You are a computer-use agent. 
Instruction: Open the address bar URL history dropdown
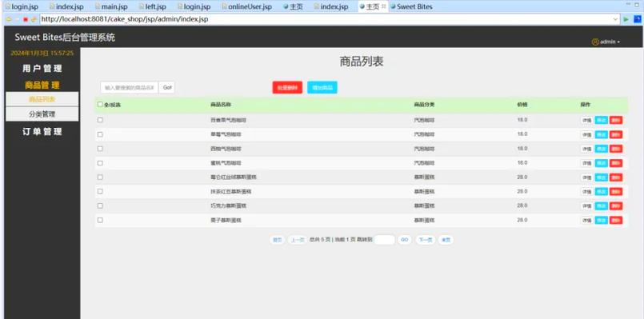point(615,19)
